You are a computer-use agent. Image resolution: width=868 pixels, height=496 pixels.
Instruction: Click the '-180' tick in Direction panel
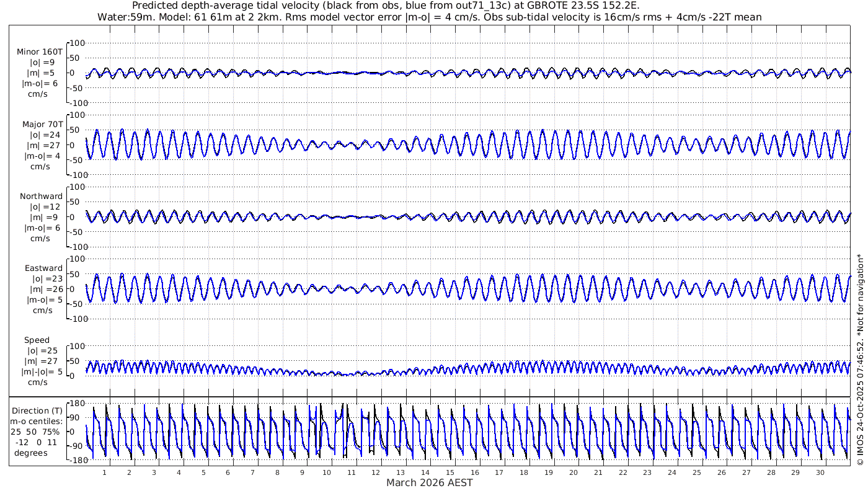(x=76, y=460)
